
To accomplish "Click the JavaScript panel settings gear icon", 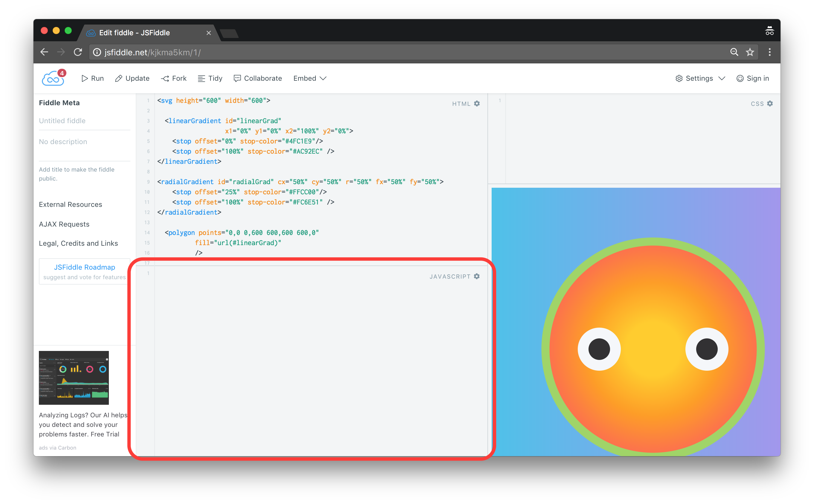I will coord(477,276).
